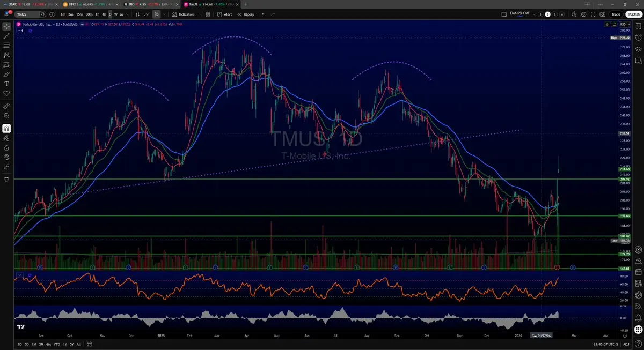This screenshot has height=350, width=644.
Task: Select the text annotation tool
Action: tap(6, 84)
